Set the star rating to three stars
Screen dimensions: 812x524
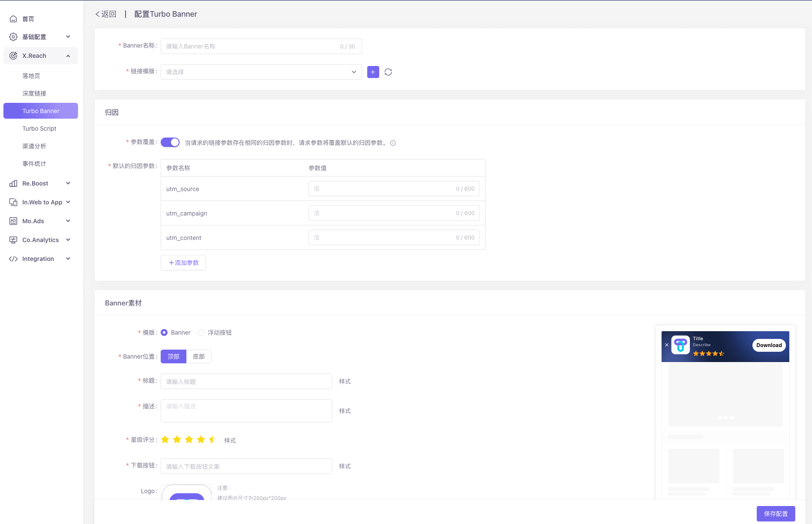(189, 440)
